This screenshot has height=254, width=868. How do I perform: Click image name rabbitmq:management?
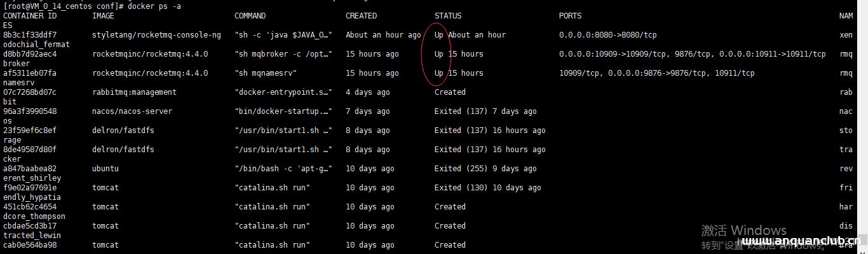134,92
